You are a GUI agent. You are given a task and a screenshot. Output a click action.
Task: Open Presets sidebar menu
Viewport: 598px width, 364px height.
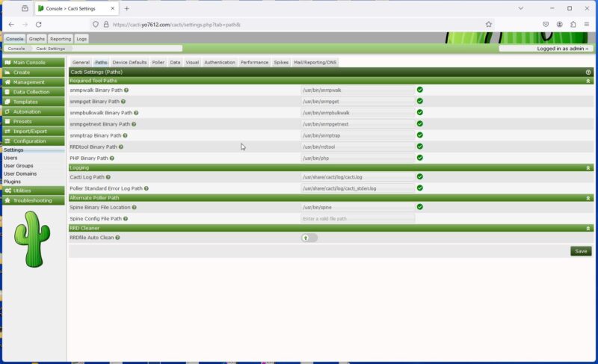click(34, 122)
